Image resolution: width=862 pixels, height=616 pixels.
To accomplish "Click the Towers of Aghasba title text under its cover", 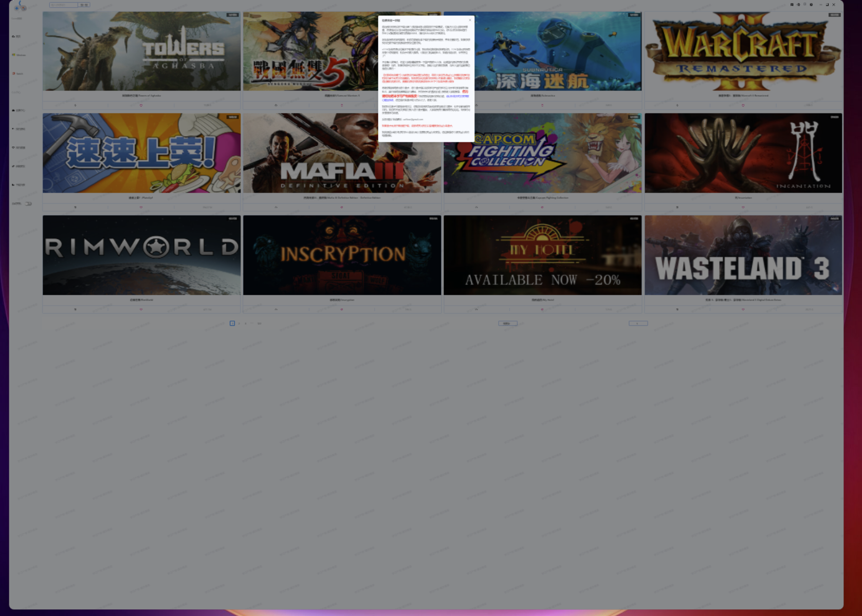I will (x=141, y=96).
